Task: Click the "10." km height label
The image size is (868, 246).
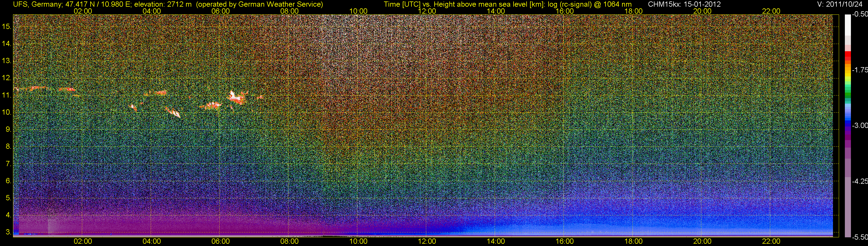Action: 7,112
